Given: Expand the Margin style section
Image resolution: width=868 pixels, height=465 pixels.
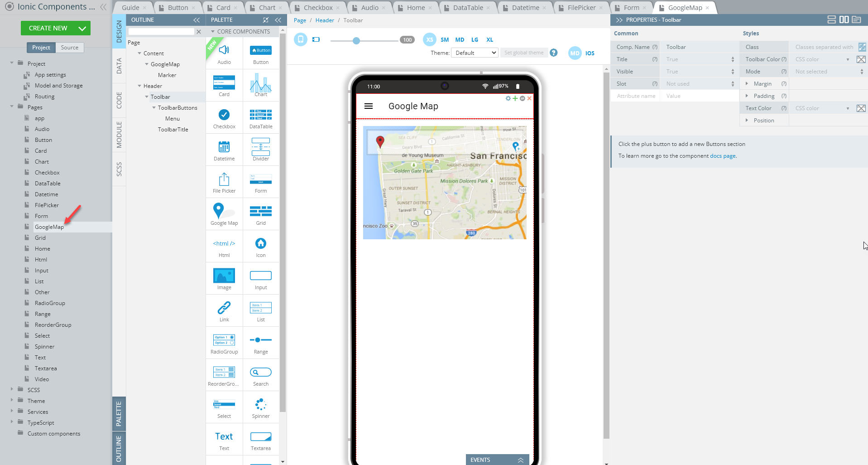Looking at the screenshot, I should [747, 84].
